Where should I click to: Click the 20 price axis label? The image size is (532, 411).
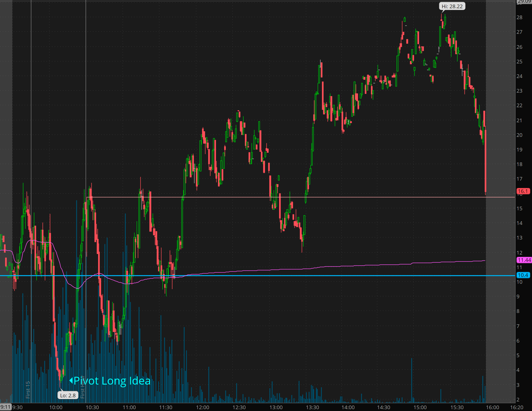(519, 135)
